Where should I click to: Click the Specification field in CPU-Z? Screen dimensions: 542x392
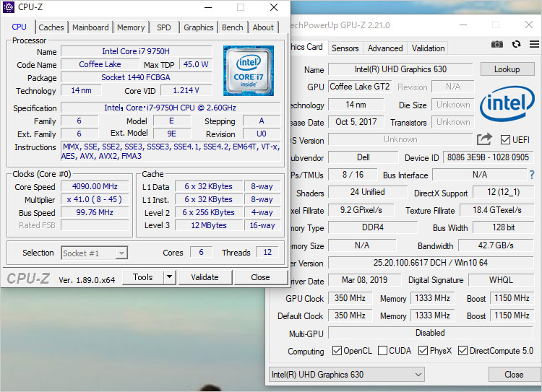tap(171, 108)
